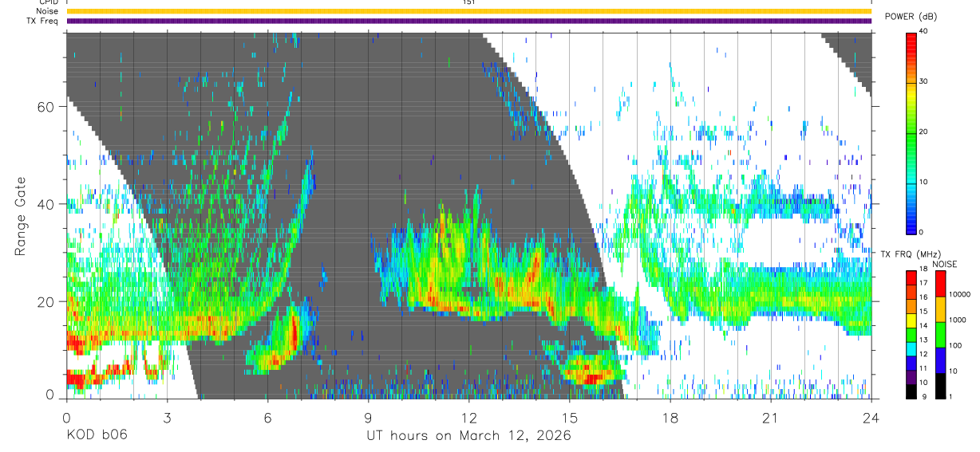The width and height of the screenshot is (980, 452).
Task: Select the "Noise" label at top left
Action: [x=46, y=11]
